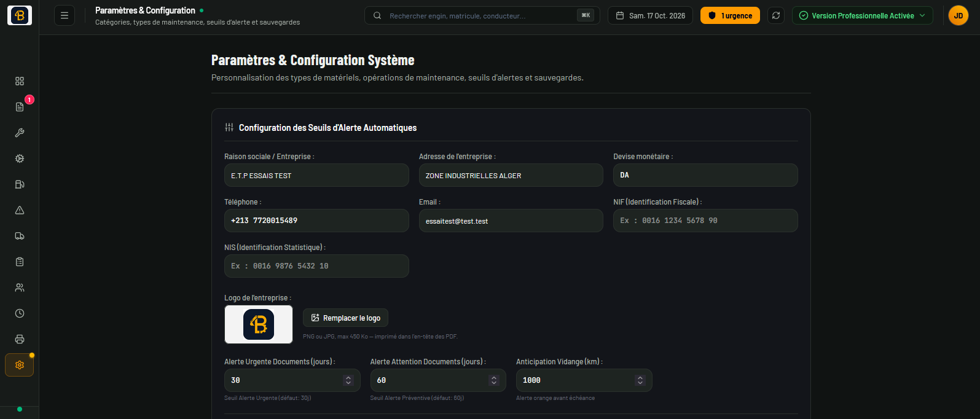This screenshot has width=980, height=419.
Task: Open the documents icon with red badge
Action: click(x=20, y=107)
